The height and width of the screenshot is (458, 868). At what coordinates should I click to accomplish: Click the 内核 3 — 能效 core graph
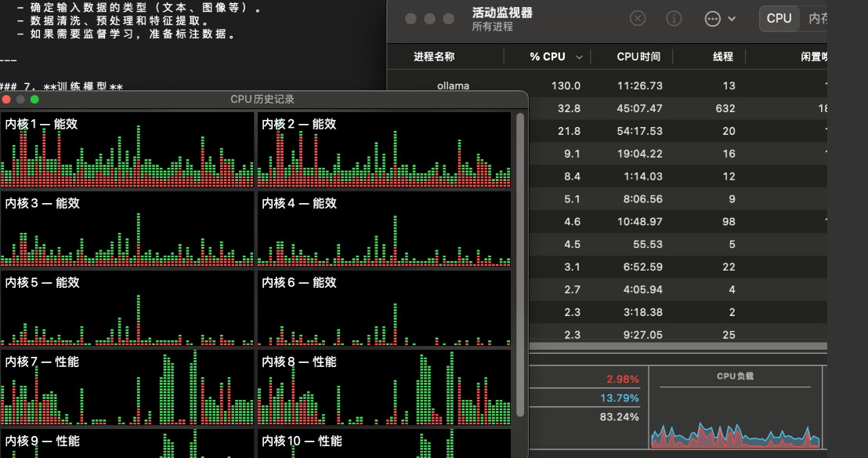[x=128, y=229]
